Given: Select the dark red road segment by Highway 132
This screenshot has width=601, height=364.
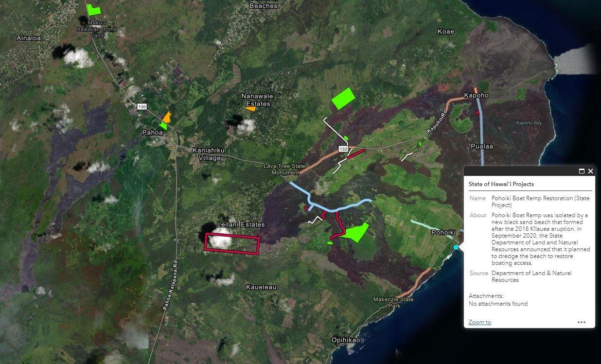Looking at the screenshot, I should pyautogui.click(x=356, y=153).
